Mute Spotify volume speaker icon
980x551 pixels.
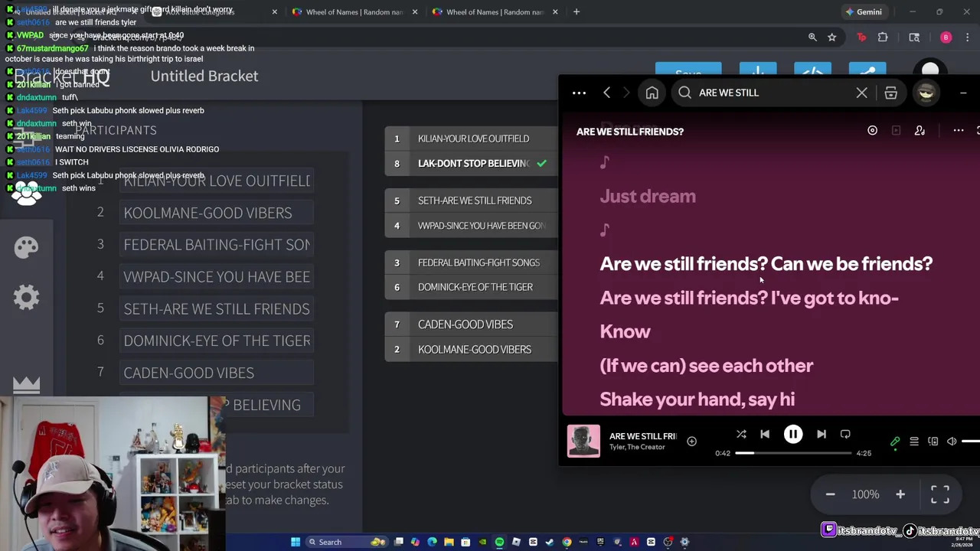point(952,442)
